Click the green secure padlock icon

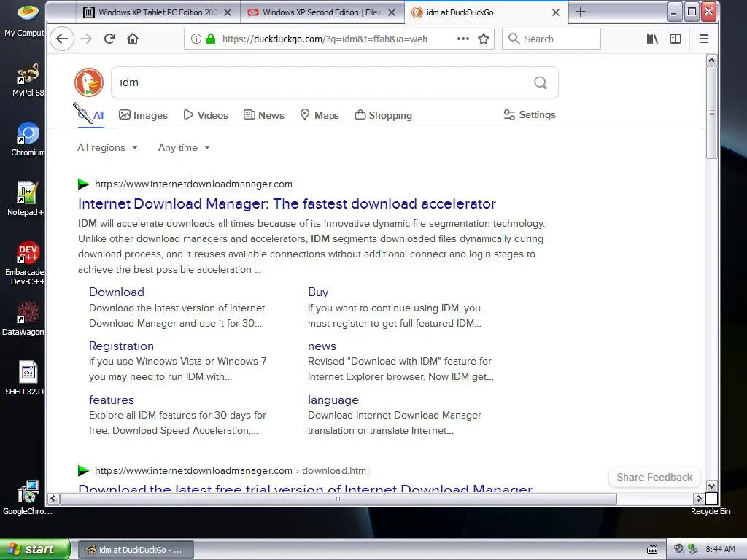point(211,39)
